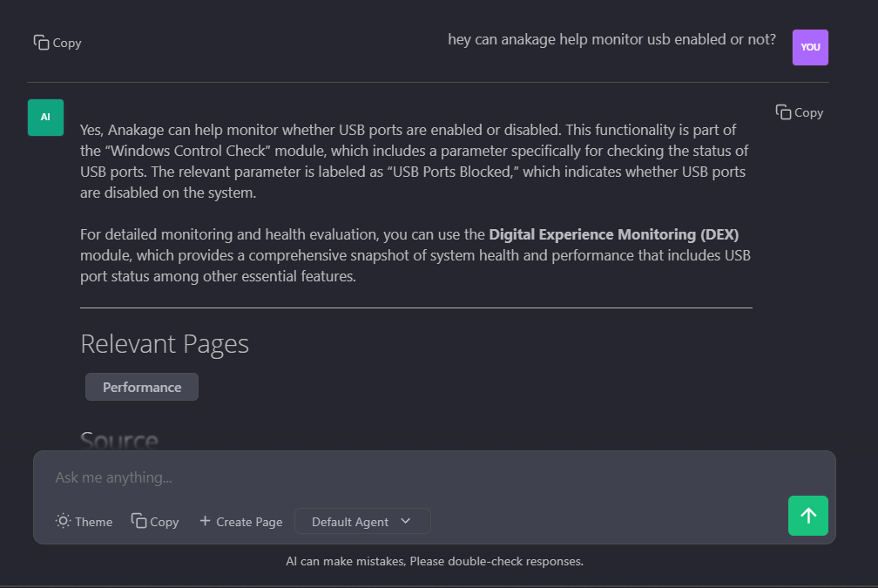Click the AI mistakes disclaimer text
This screenshot has width=878, height=588.
[435, 561]
